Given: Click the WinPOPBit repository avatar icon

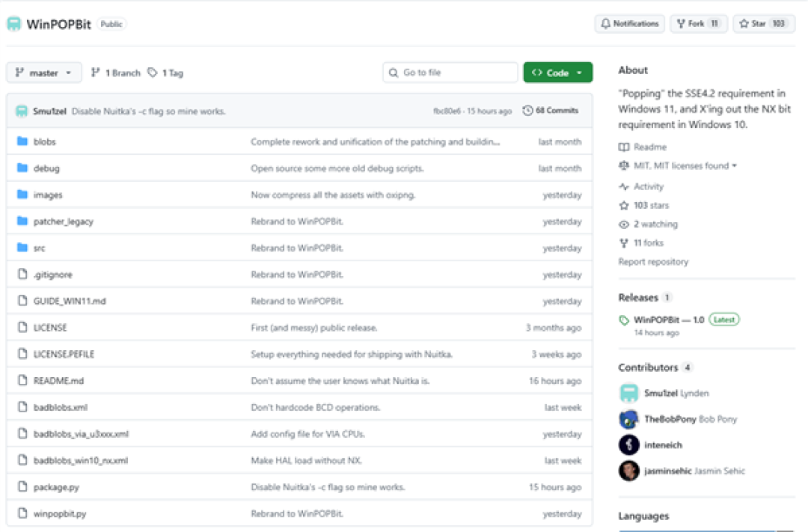Looking at the screenshot, I should click(14, 24).
